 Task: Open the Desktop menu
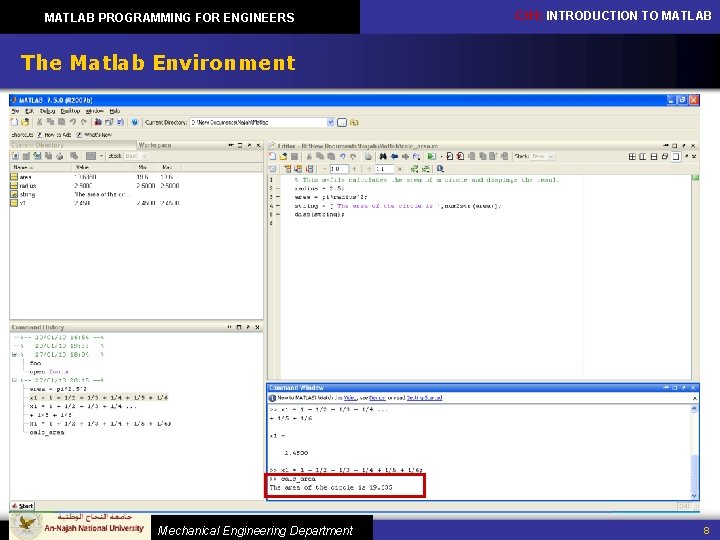(x=70, y=111)
